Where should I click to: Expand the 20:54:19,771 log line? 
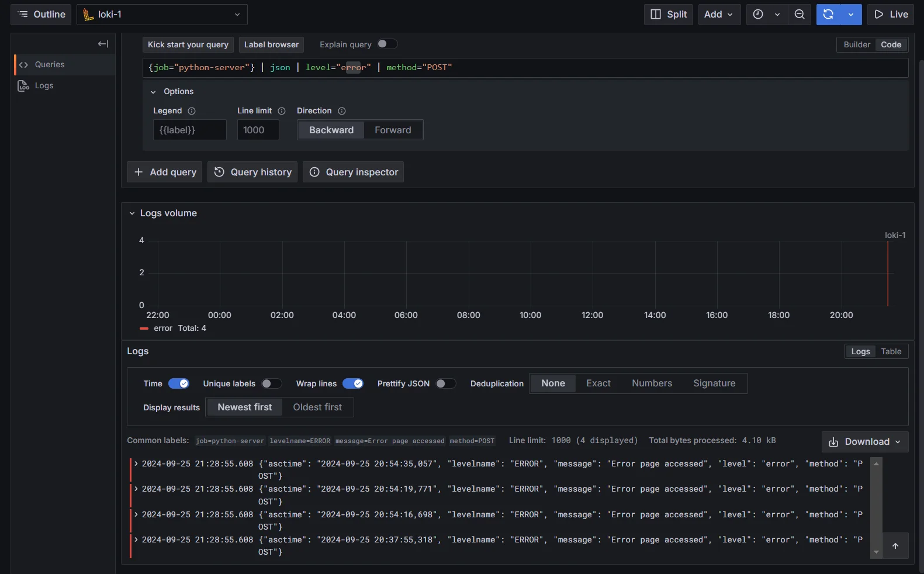[x=136, y=489]
